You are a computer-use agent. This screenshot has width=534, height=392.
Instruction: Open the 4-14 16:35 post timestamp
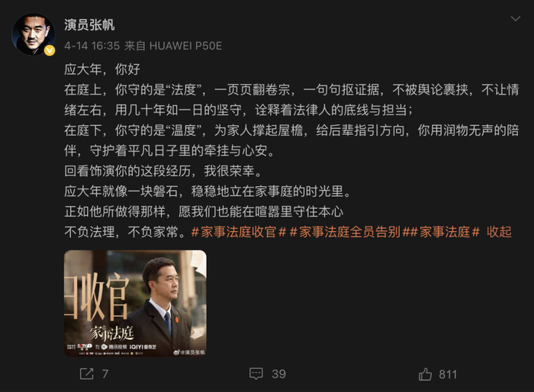(x=92, y=46)
